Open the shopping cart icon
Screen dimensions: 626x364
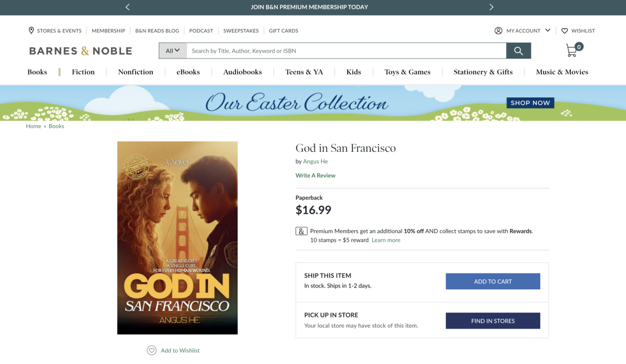pos(572,51)
